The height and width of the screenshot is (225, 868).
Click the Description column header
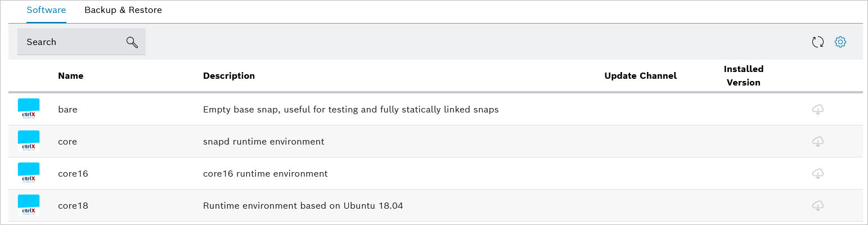(228, 76)
